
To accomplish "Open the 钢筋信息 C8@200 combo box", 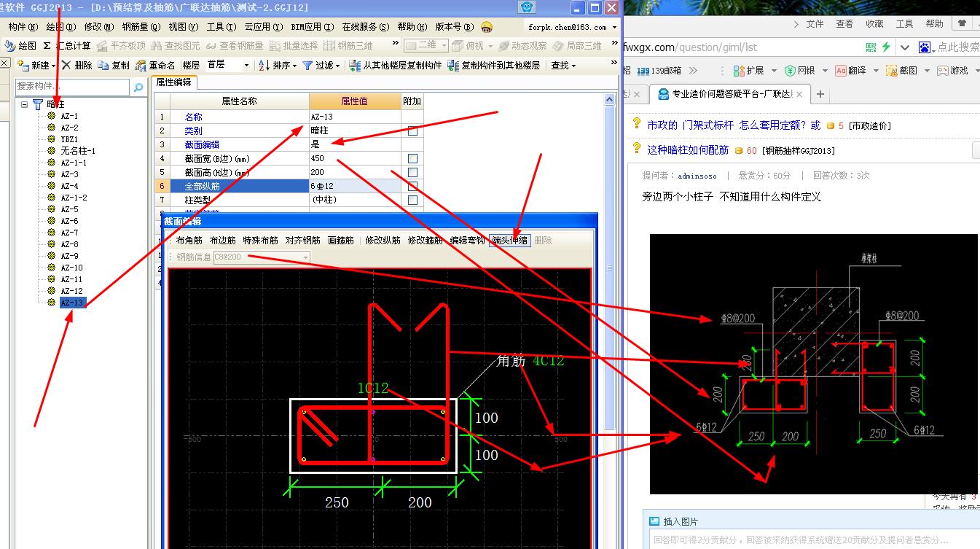I will 262,257.
